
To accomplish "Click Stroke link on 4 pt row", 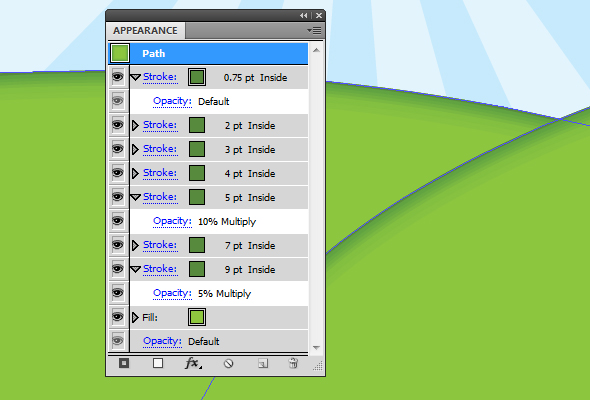I will pyautogui.click(x=160, y=173).
